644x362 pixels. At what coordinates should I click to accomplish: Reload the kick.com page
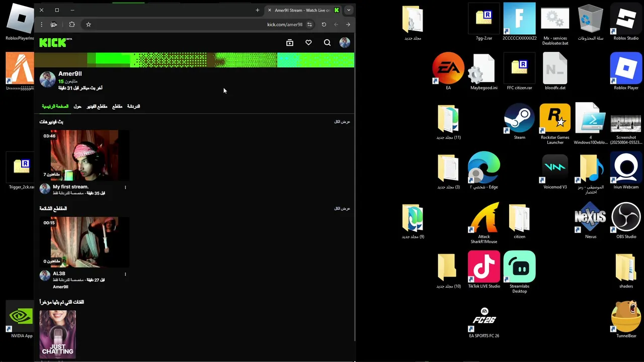[324, 24]
